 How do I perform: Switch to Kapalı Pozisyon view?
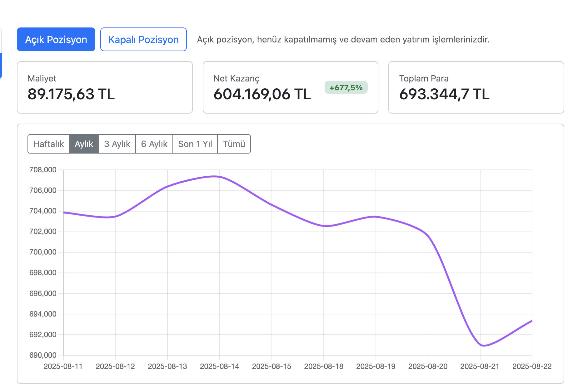point(143,39)
